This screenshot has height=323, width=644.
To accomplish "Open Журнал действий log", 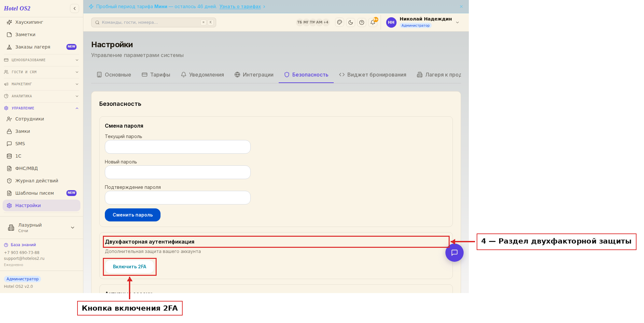I will point(41,181).
